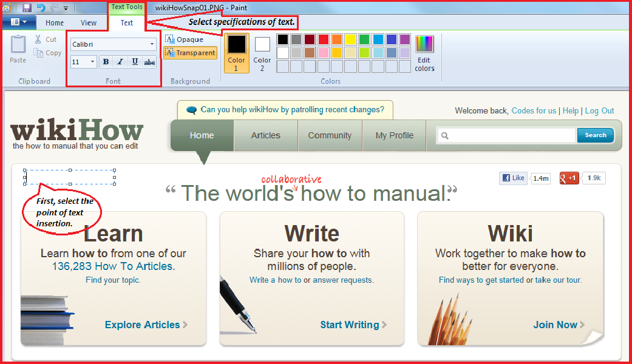Click the "take our tour" link
Image resolution: width=632 pixels, height=364 pixels.
click(x=559, y=280)
